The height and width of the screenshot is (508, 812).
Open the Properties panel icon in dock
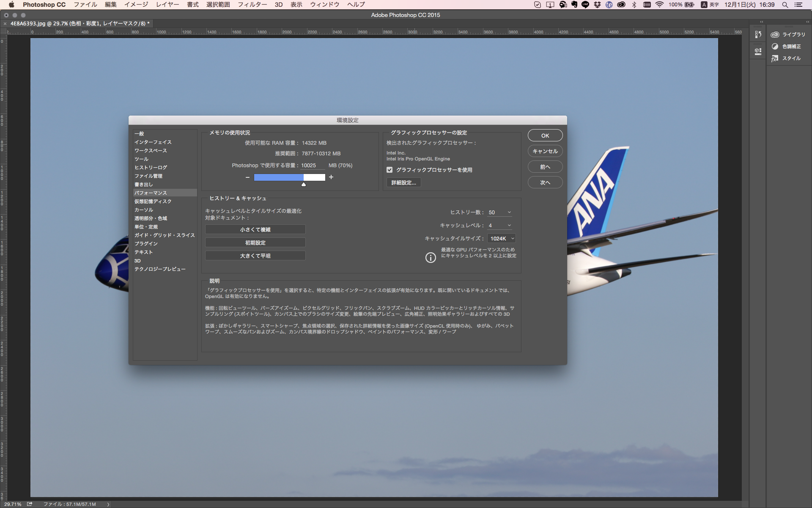point(758,52)
